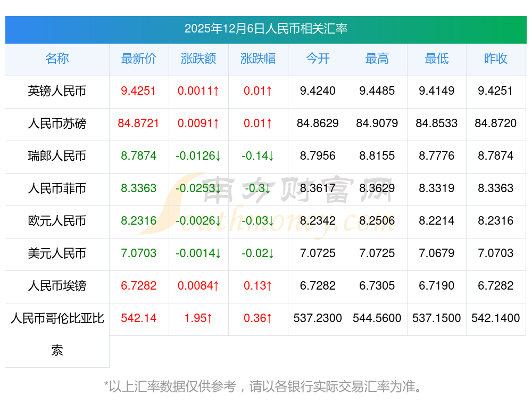Click the change percent 0.13↑
This screenshot has height=403, width=532.
258,285
